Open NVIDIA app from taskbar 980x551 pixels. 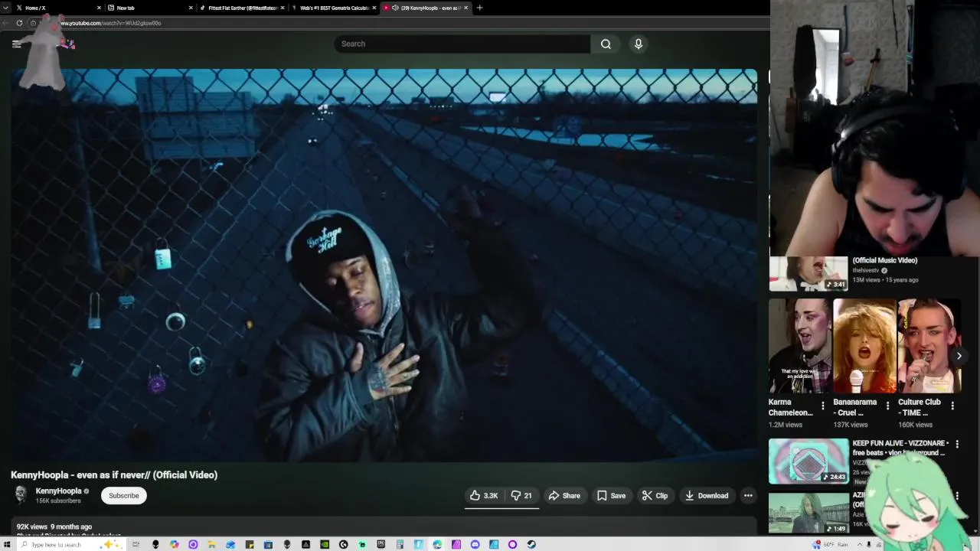(325, 544)
